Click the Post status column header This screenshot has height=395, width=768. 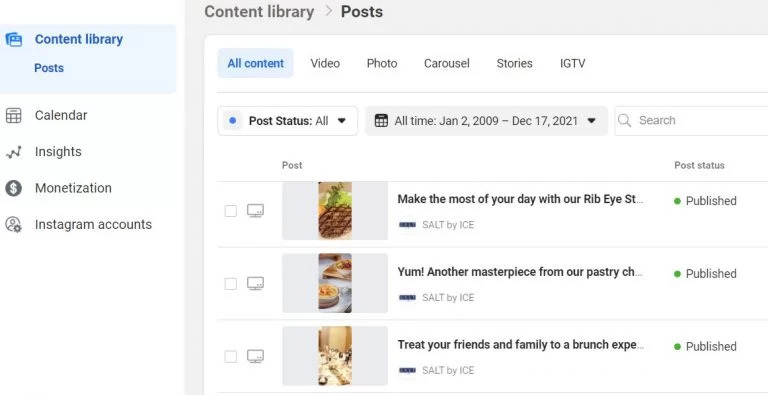click(699, 166)
